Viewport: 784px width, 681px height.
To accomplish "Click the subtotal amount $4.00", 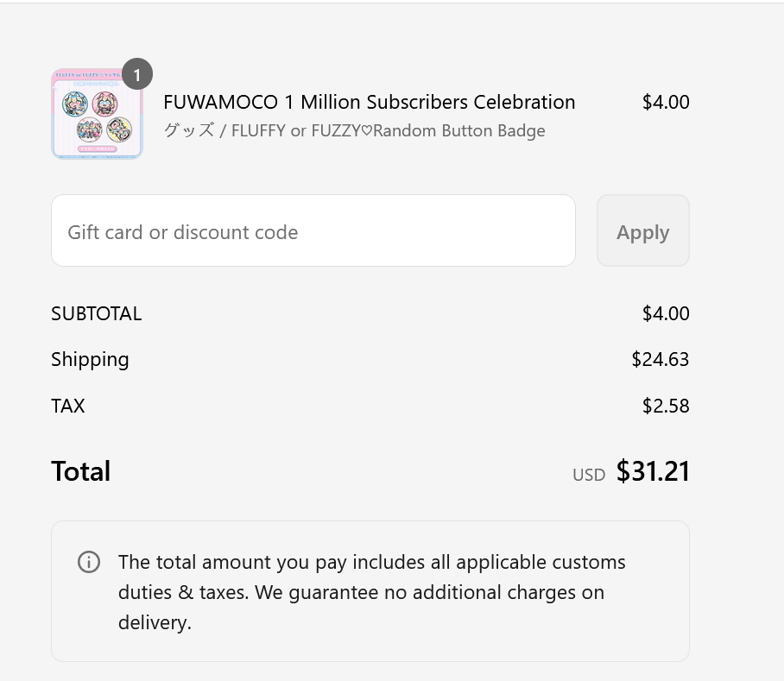I will (666, 313).
